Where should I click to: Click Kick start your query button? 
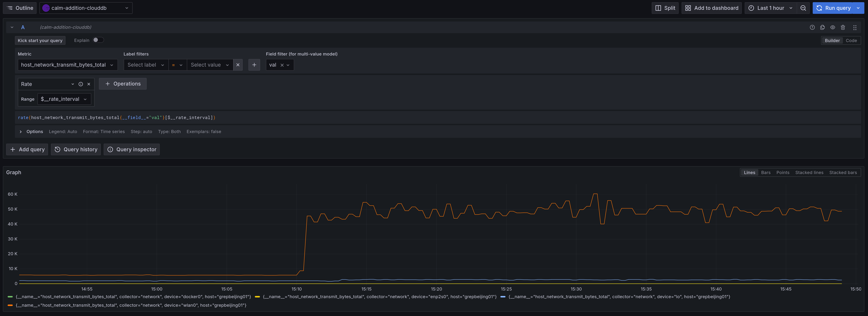[40, 40]
